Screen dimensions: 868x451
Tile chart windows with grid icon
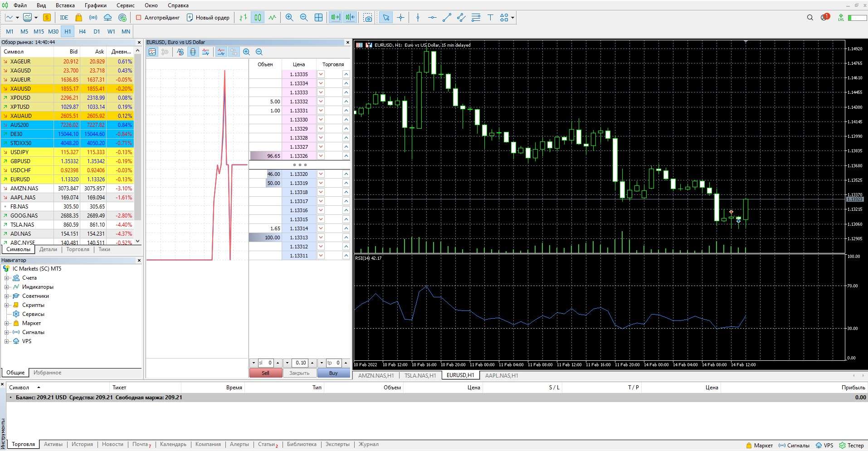(319, 18)
